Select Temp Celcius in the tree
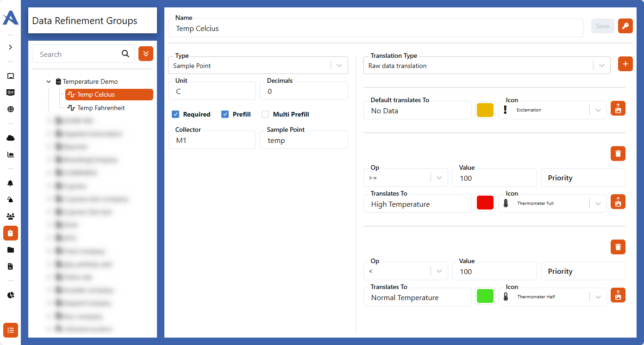 pos(109,94)
